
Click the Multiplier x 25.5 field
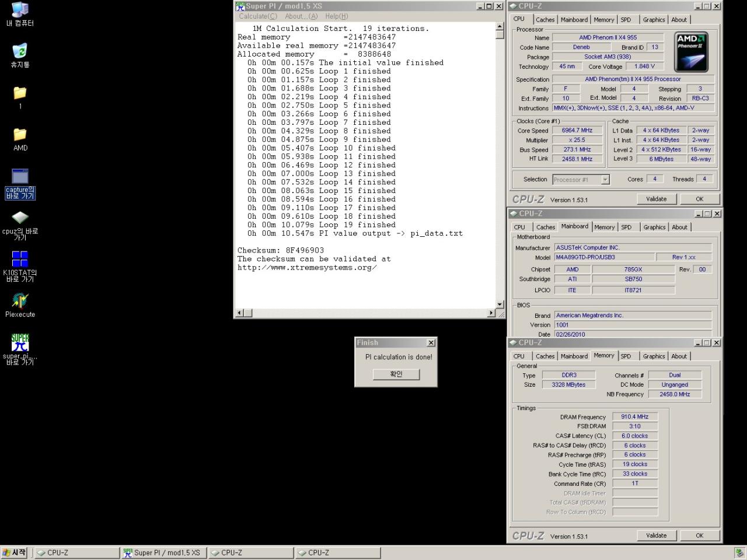577,140
